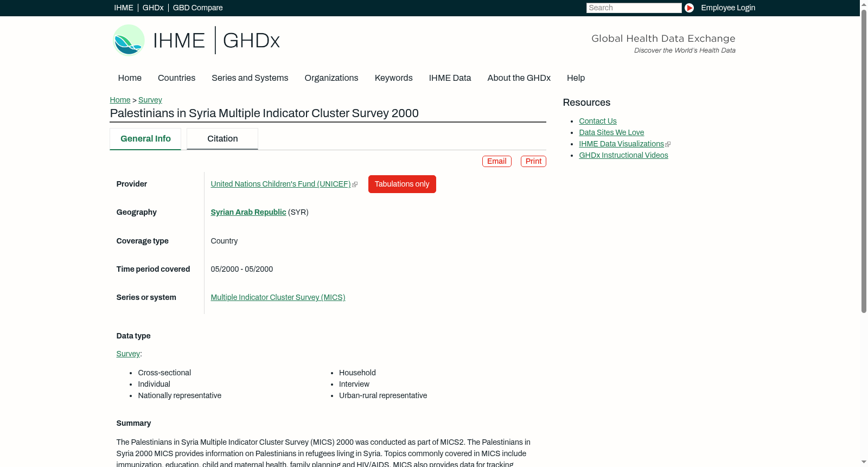Open GHDx link in top bar
The width and height of the screenshot is (868, 467).
click(x=153, y=8)
